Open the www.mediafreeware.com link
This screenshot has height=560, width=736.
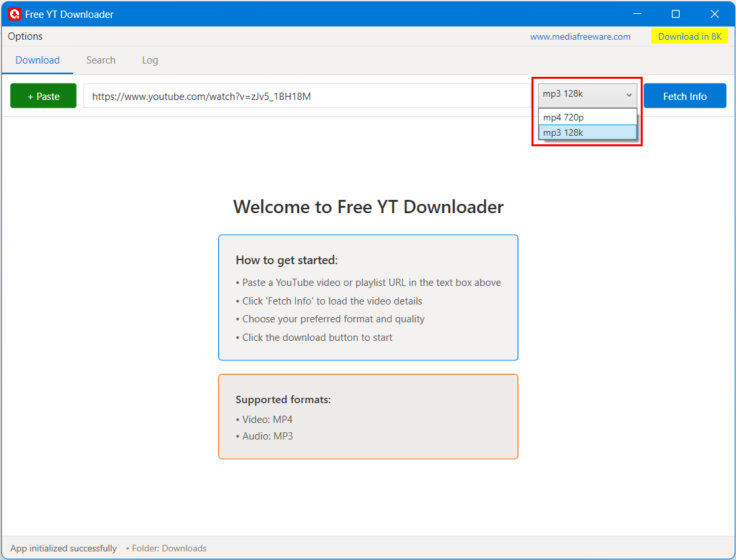click(580, 36)
